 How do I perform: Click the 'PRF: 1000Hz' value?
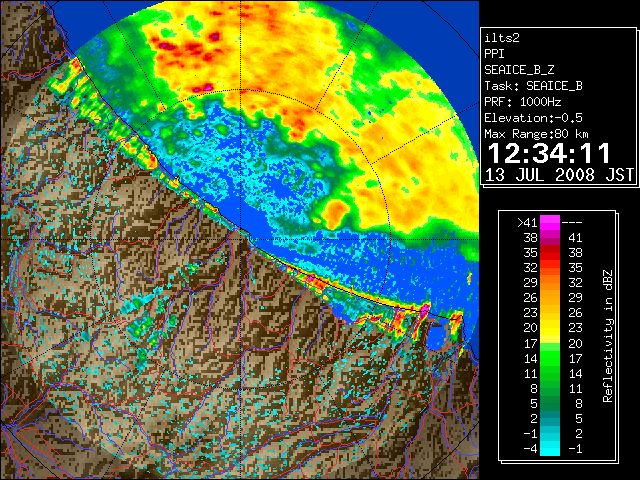pos(523,102)
